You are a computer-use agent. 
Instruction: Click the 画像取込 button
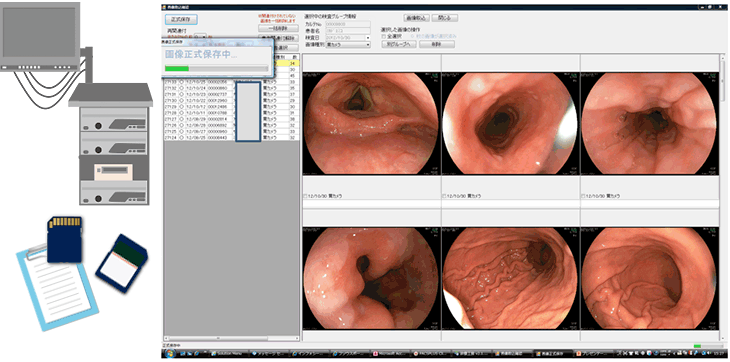tap(417, 18)
